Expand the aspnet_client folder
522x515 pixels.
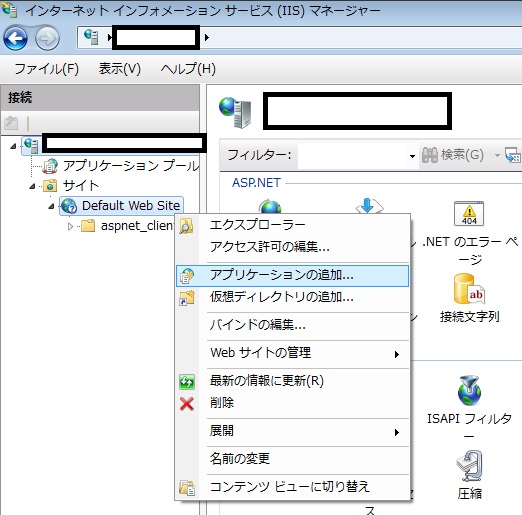(70, 227)
